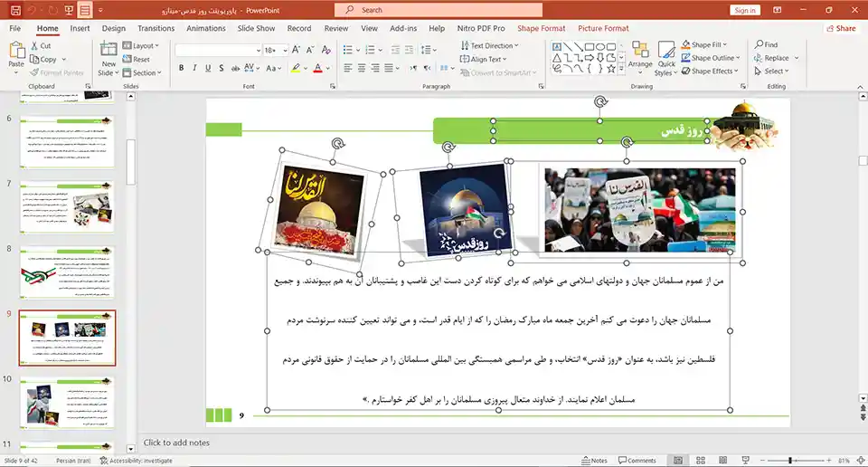The width and height of the screenshot is (868, 467).
Task: Click the Copy button
Action: click(43, 59)
